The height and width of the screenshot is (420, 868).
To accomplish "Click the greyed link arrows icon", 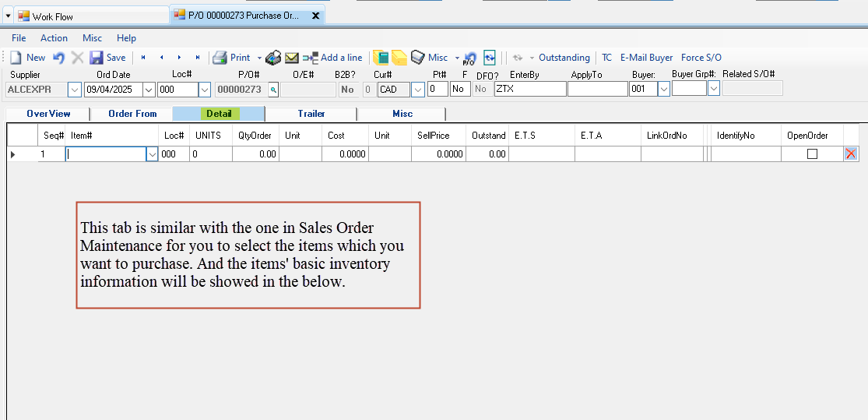I will coord(518,58).
